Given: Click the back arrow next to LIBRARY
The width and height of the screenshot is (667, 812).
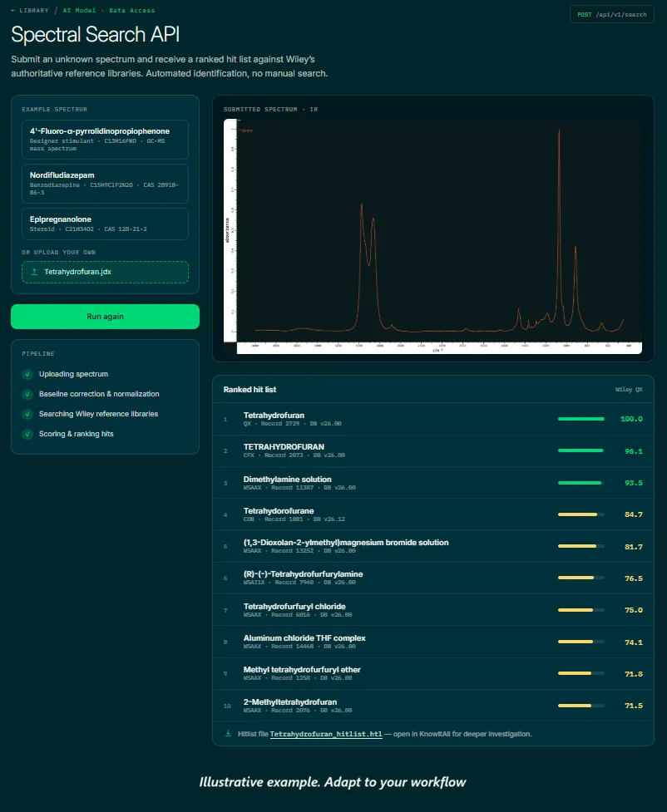Looking at the screenshot, I should 13,10.
